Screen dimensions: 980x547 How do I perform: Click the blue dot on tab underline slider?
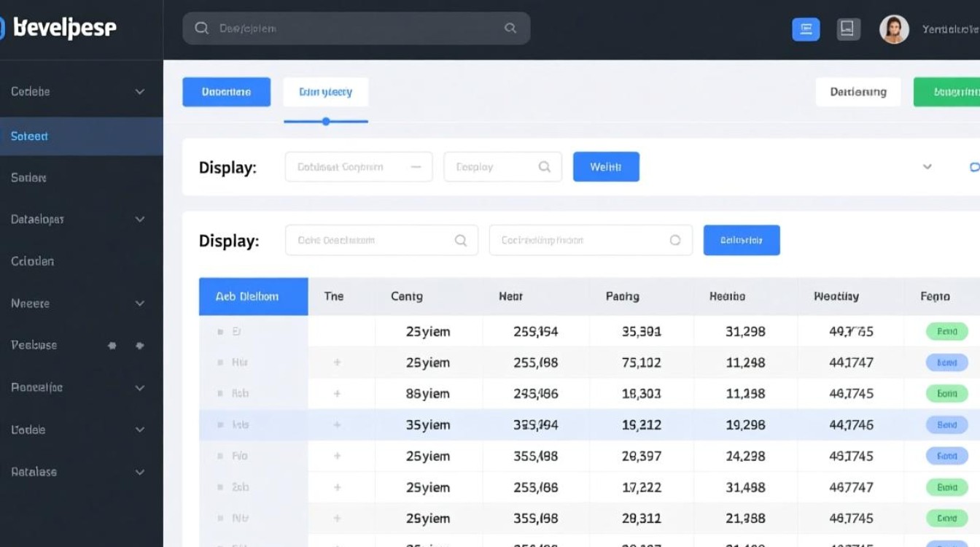tap(326, 122)
